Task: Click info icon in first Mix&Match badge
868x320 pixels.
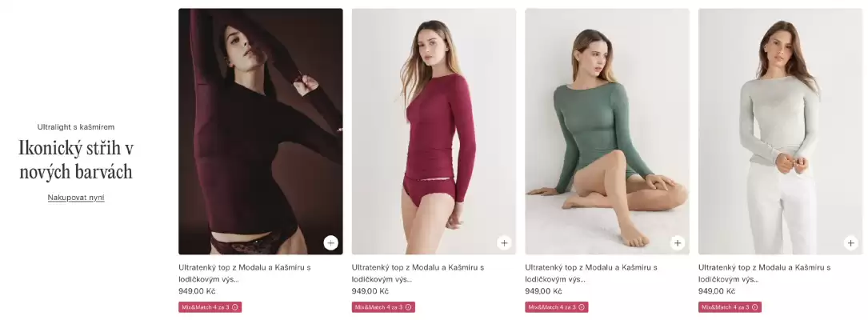Action: click(x=234, y=307)
